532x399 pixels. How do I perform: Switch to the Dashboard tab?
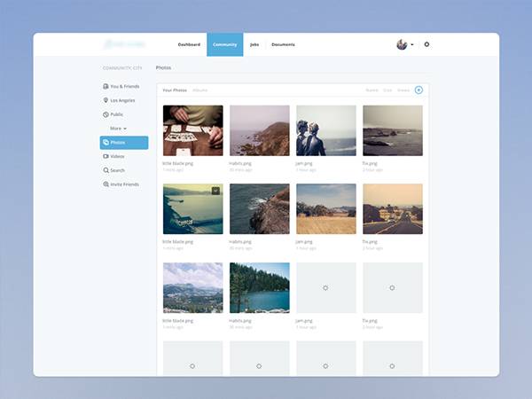point(189,44)
